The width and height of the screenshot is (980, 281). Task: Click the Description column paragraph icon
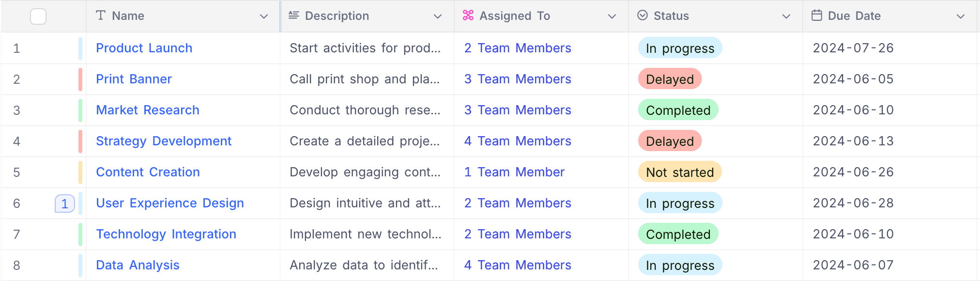pyautogui.click(x=293, y=16)
